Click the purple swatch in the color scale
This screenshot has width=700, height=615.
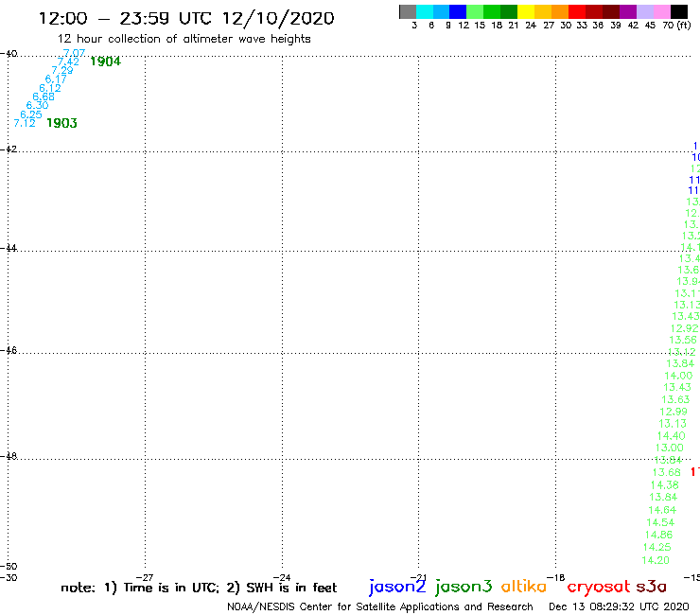coord(628,11)
